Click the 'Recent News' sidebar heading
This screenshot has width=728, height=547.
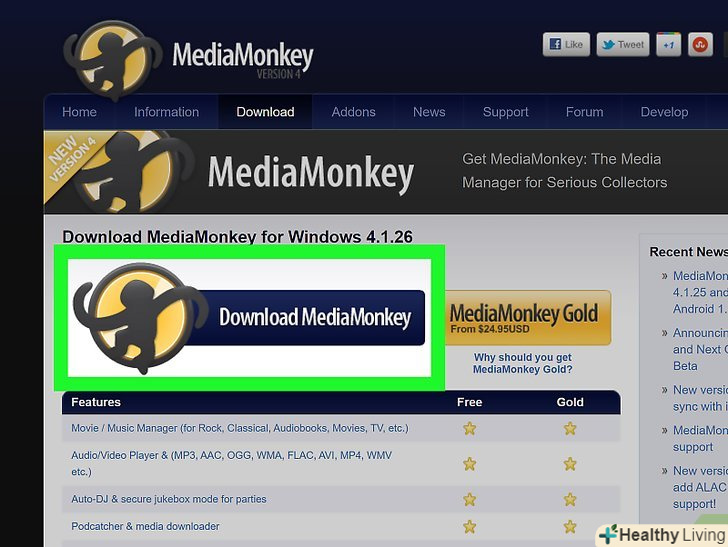(x=689, y=252)
